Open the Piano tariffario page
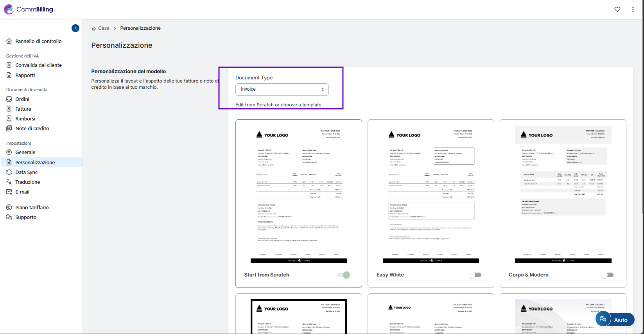 click(x=32, y=207)
